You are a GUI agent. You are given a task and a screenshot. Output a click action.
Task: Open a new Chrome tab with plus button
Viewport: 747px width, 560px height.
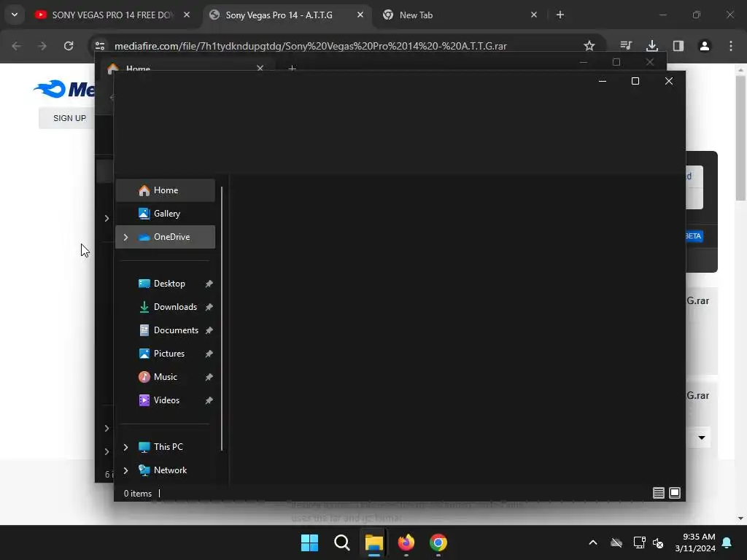pos(560,15)
